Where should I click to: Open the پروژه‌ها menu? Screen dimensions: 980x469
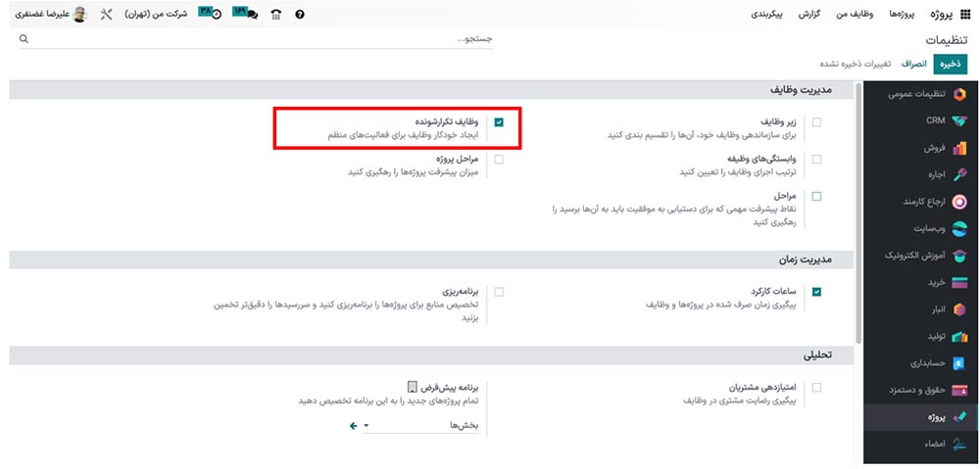[902, 15]
